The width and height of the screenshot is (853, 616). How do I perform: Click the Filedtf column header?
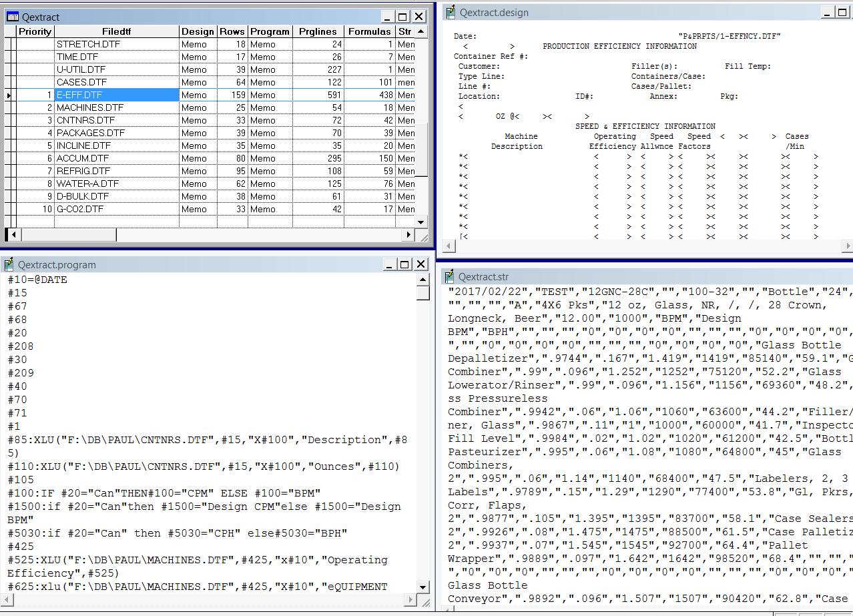click(117, 31)
